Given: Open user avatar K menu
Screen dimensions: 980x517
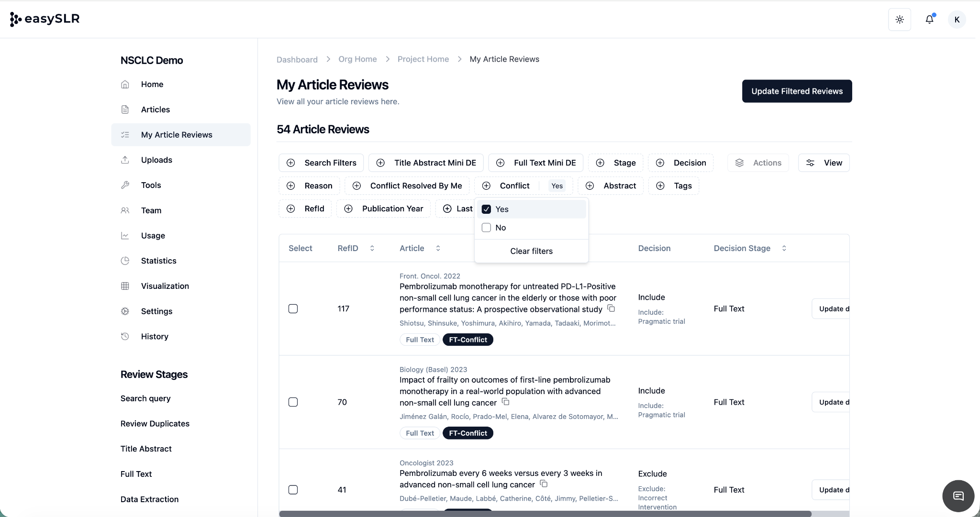Looking at the screenshot, I should click(957, 20).
